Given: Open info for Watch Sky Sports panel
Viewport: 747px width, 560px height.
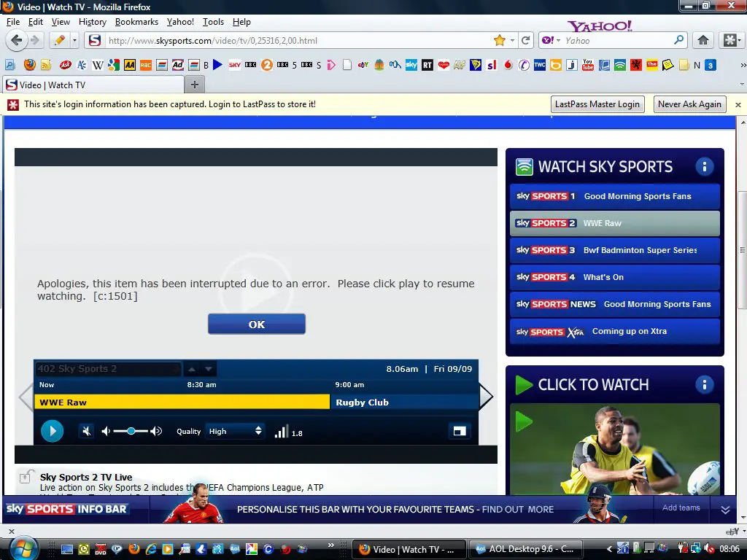Looking at the screenshot, I should point(704,166).
